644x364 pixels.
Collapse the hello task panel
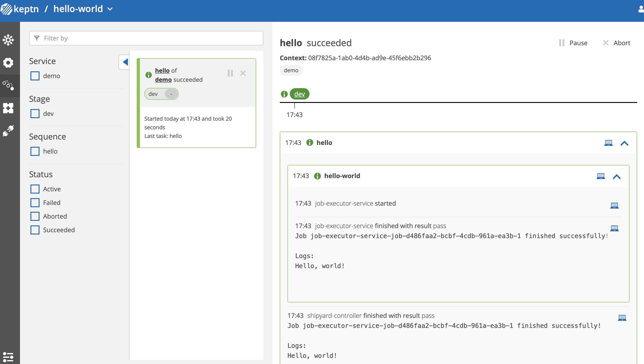tap(624, 143)
